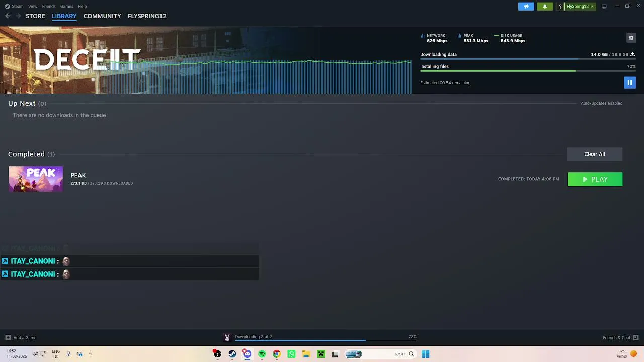Open the View menu
Viewport: 644px width, 362px height.
coord(33,6)
